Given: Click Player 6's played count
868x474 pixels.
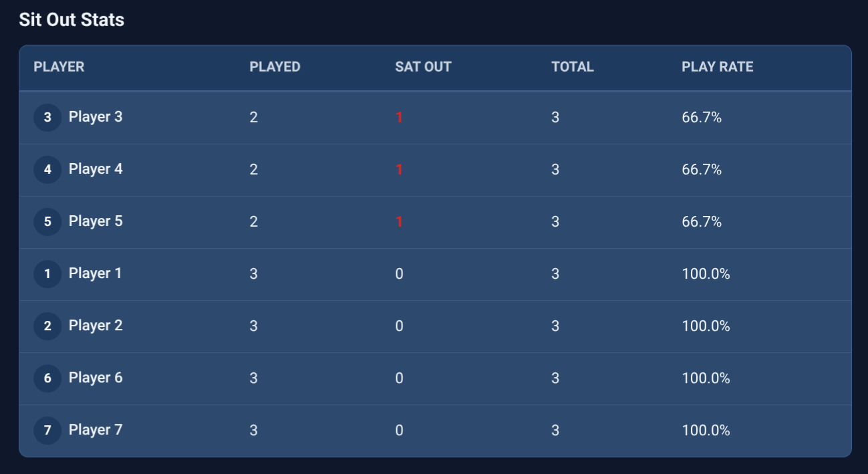Looking at the screenshot, I should 253,378.
